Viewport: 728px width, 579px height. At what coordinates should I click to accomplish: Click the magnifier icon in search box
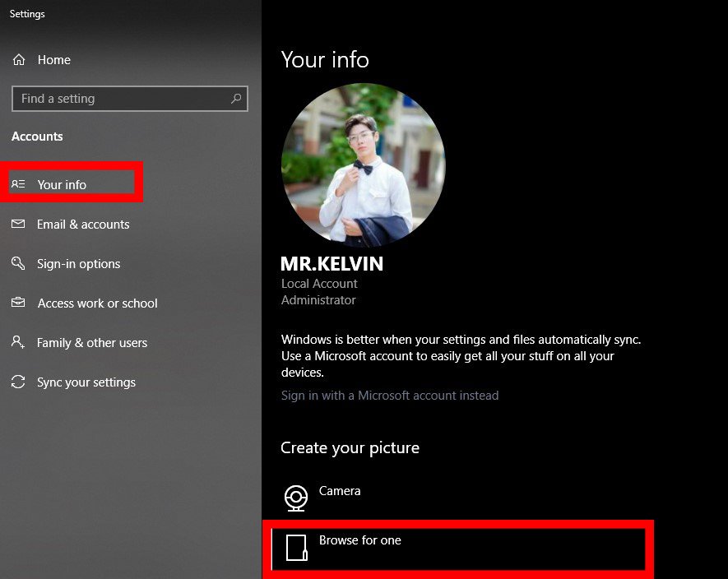click(236, 99)
